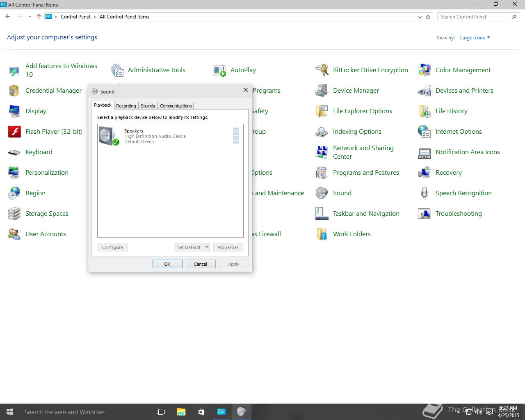
Task: Open the BitLocker Drive Encryption icon
Action: (x=322, y=70)
